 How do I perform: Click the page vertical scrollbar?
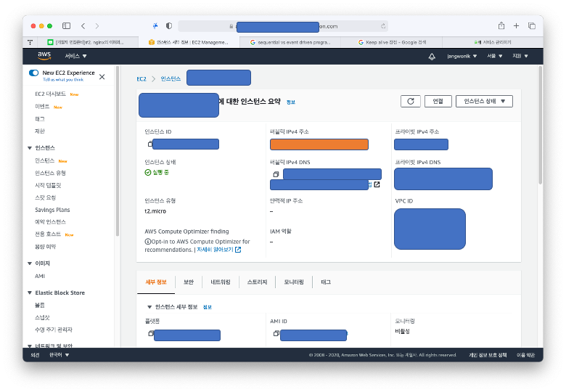(x=541, y=126)
